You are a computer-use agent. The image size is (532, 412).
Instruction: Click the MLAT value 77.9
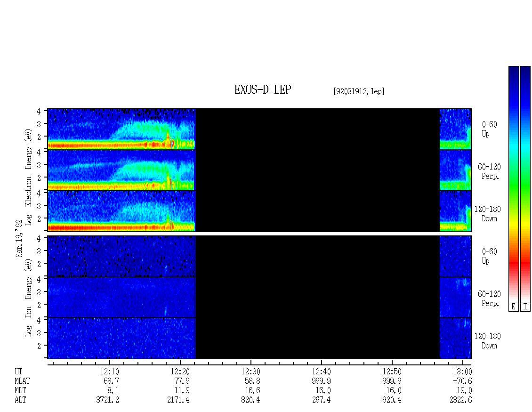click(182, 381)
